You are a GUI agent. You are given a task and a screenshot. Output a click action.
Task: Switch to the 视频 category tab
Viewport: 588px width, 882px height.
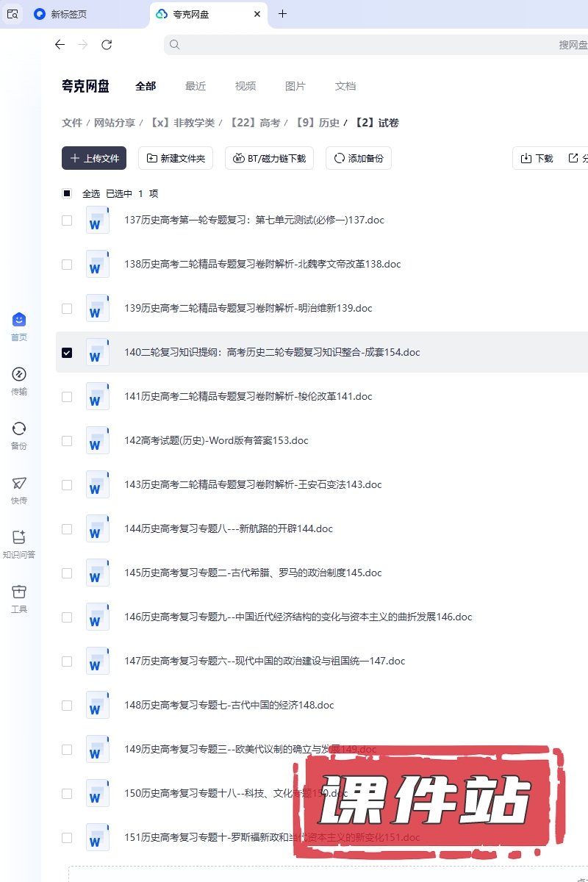click(x=245, y=86)
